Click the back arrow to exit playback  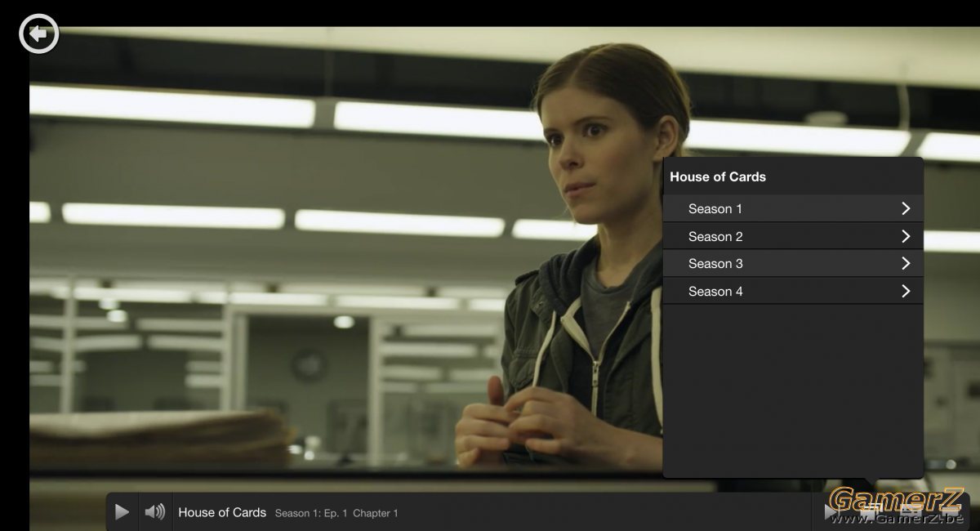coord(38,34)
